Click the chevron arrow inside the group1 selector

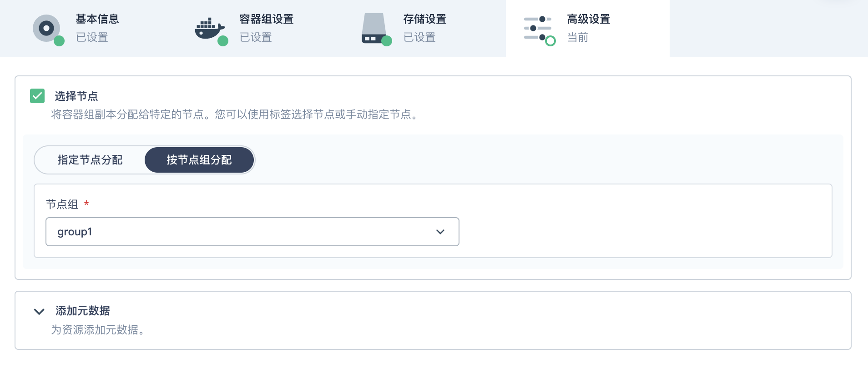tap(440, 232)
